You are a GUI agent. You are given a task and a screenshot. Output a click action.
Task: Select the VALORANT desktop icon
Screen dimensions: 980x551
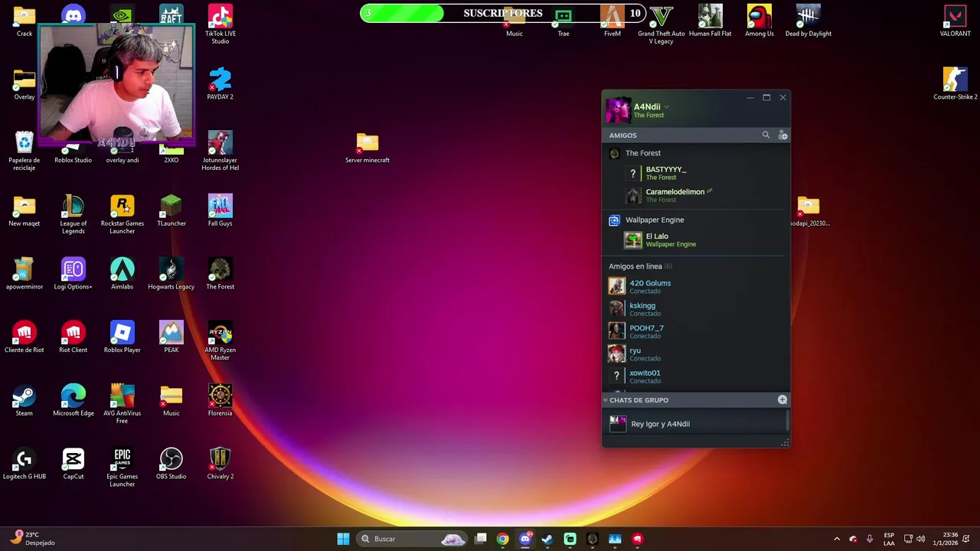pos(955,21)
